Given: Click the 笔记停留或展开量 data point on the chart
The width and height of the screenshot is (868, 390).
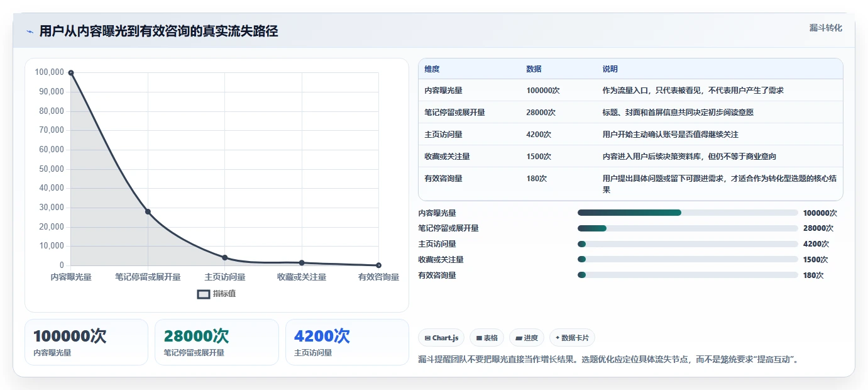Looking at the screenshot, I should [148, 212].
